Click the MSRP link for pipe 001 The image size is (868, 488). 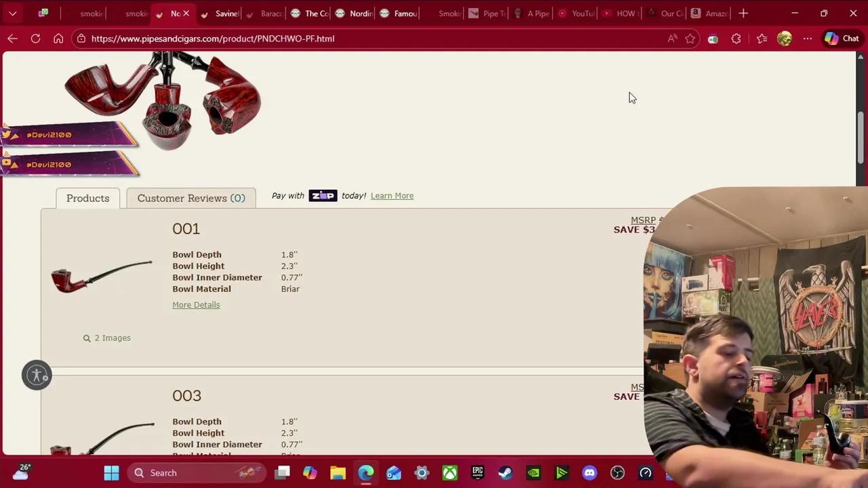pos(643,220)
